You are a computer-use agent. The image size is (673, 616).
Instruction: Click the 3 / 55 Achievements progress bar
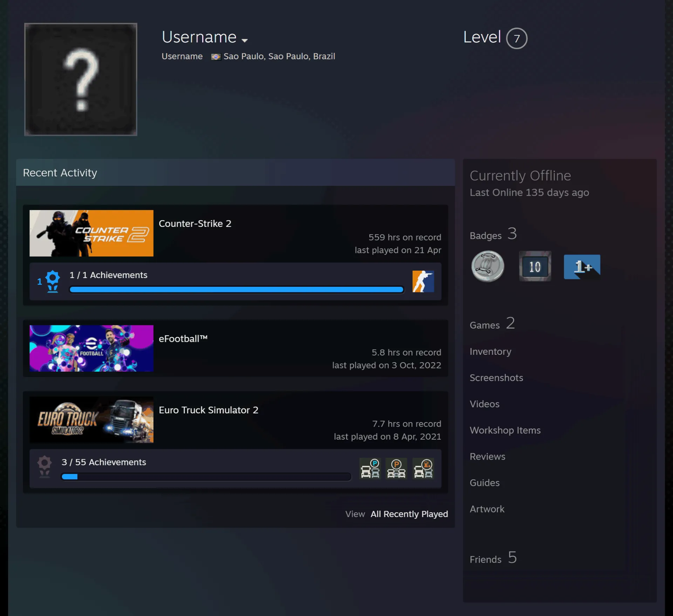[x=206, y=477]
